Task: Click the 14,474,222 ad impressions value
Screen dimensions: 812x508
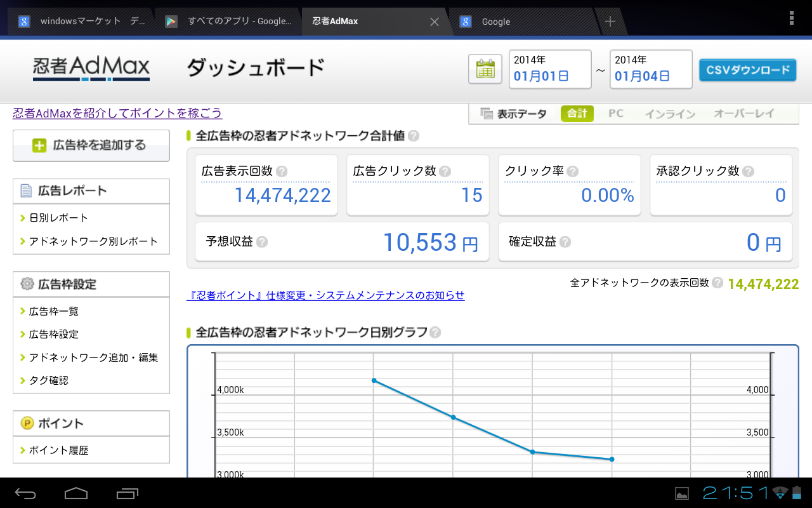Action: (283, 195)
